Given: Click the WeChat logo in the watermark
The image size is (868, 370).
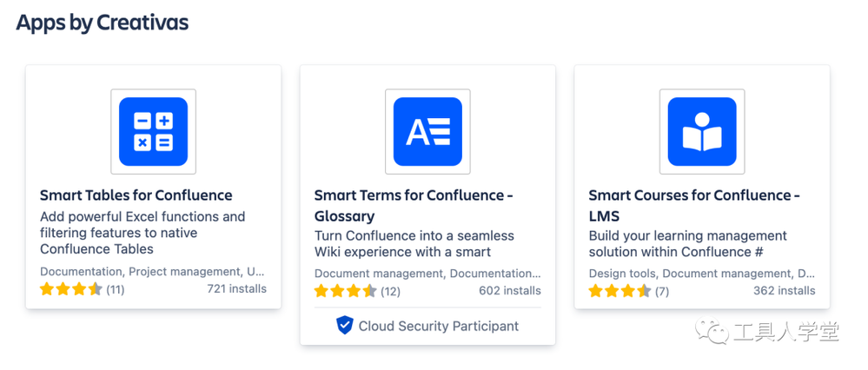Looking at the screenshot, I should click(x=712, y=330).
